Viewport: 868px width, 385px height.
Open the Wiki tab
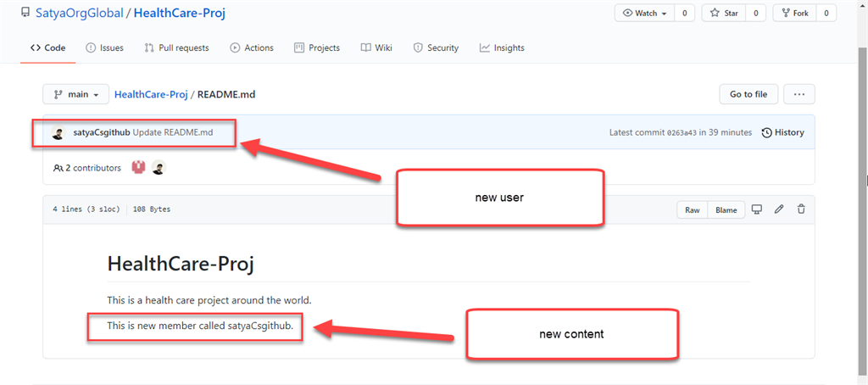tap(376, 47)
